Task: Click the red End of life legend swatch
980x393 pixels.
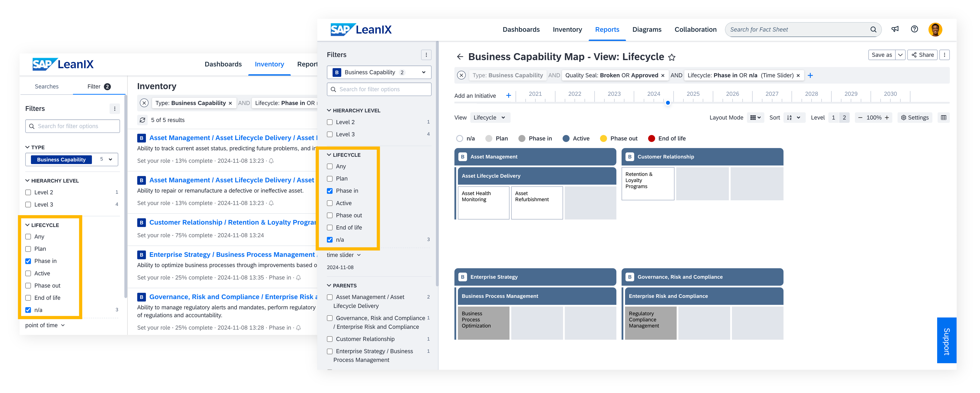Action: point(651,139)
